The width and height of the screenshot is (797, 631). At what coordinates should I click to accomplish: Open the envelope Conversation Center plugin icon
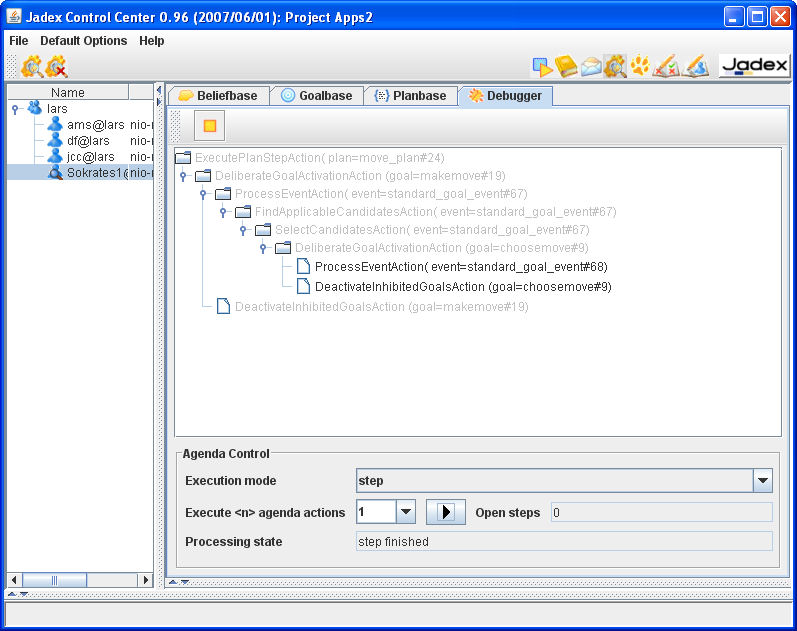(591, 67)
